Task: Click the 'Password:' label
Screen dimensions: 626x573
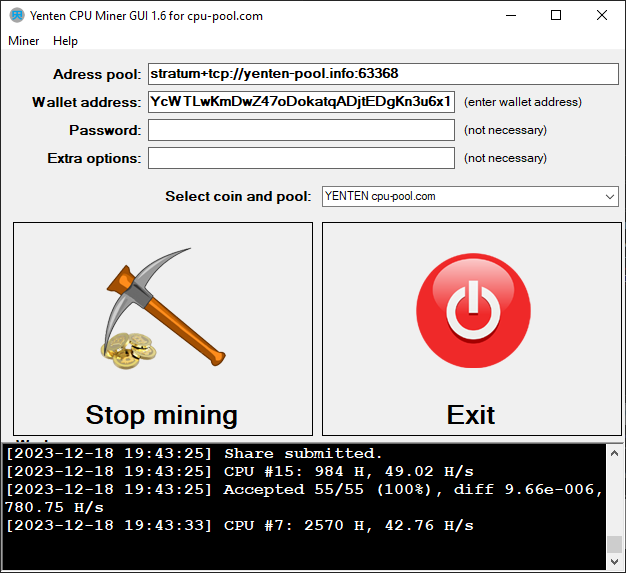Action: (105, 130)
